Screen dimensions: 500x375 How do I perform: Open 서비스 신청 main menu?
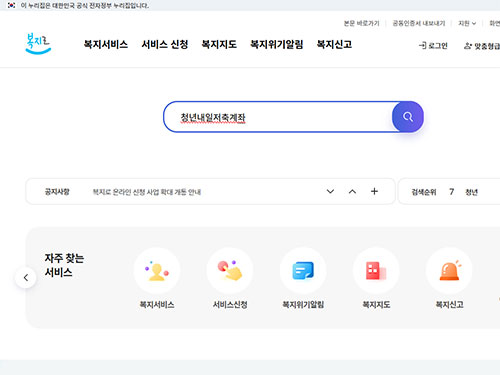coord(165,45)
